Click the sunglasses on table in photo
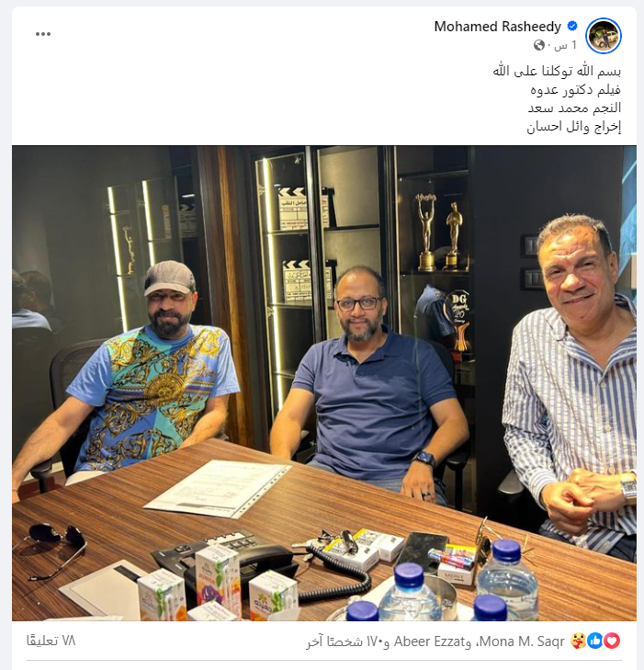The height and width of the screenshot is (670, 644). 51,551
